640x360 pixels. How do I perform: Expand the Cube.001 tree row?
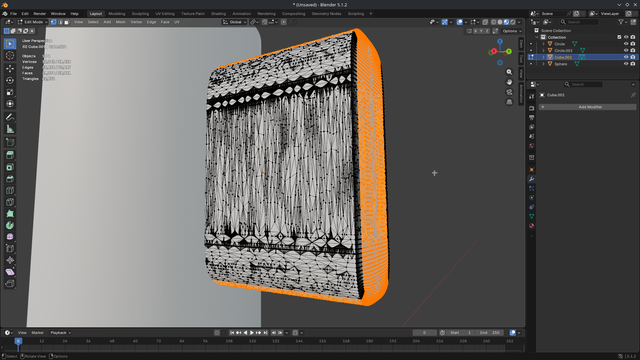coord(543,57)
